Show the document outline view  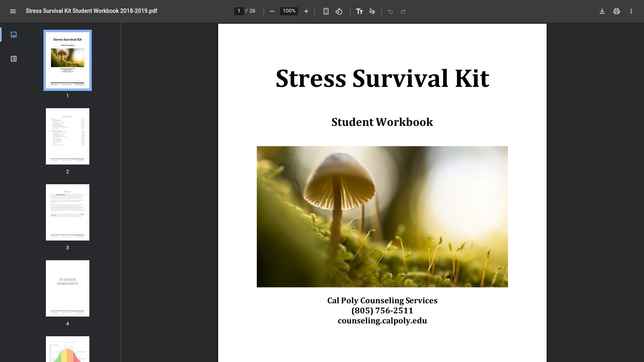point(14,59)
